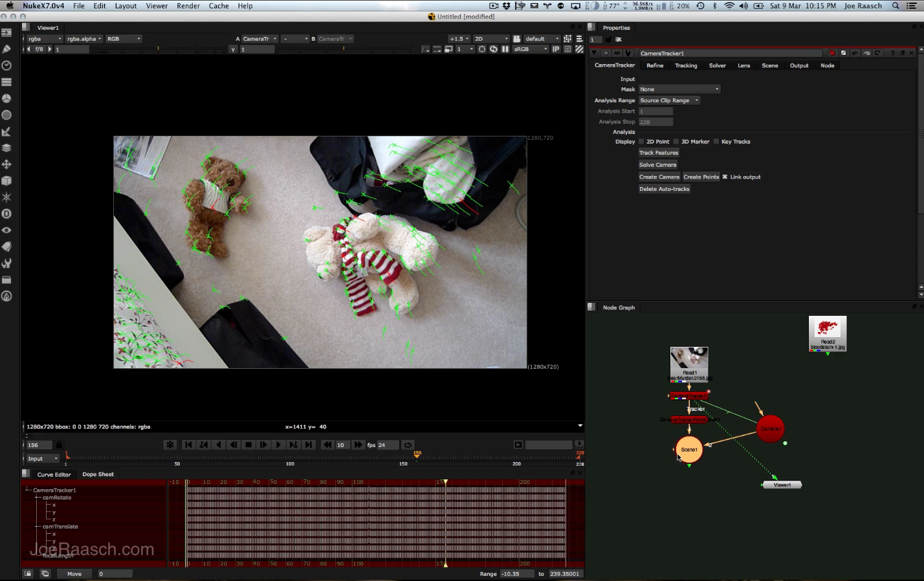Viewport: 924px width, 581px height.
Task: Open the Draw nodes toolbar icon
Action: pos(6,49)
